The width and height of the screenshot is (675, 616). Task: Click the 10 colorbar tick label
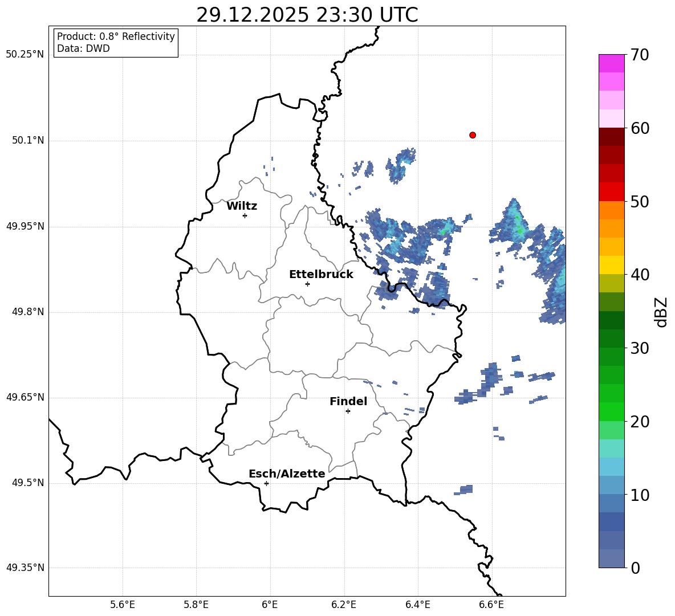639,495
